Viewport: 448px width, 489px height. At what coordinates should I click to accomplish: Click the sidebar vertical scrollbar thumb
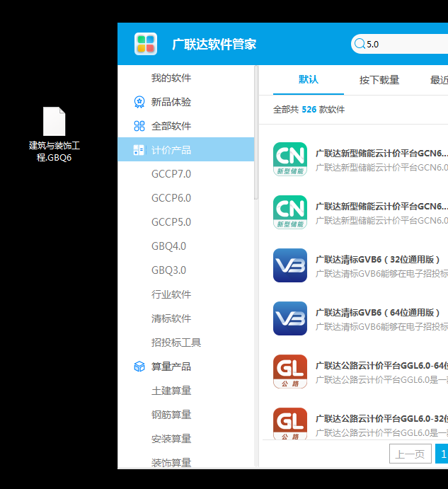click(256, 132)
